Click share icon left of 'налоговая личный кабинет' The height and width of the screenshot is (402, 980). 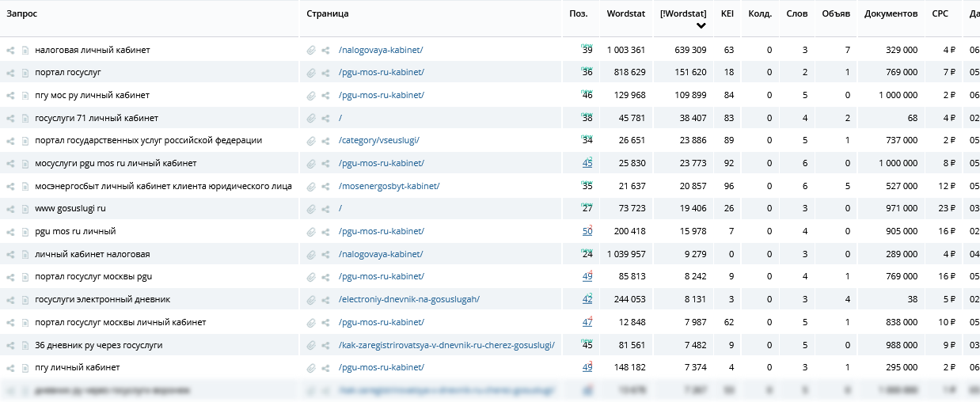point(11,51)
